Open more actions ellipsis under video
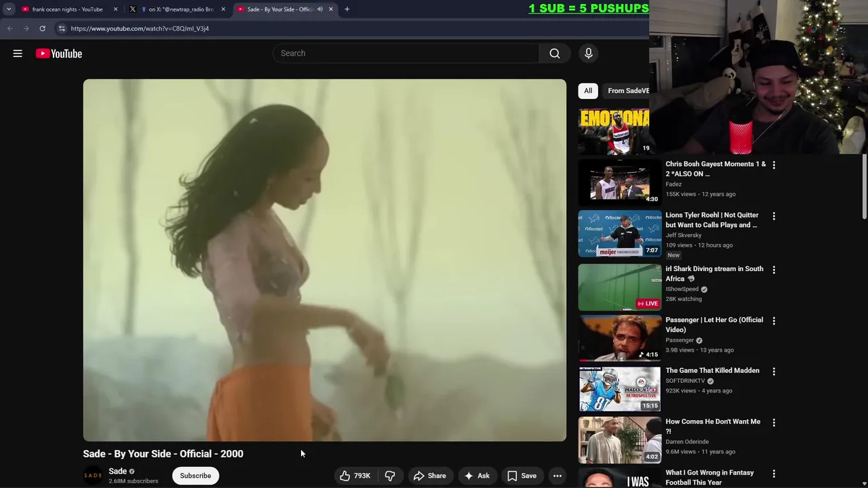The height and width of the screenshot is (488, 868). (557, 476)
